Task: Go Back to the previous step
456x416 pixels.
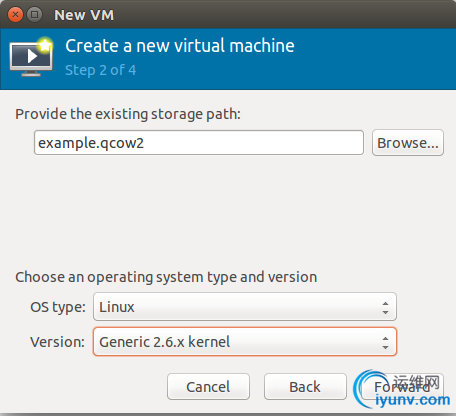Action: [305, 387]
